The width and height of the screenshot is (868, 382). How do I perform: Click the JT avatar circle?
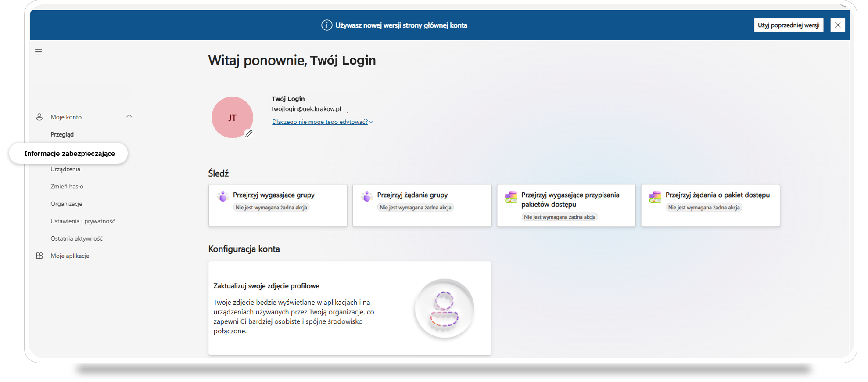[x=232, y=117]
